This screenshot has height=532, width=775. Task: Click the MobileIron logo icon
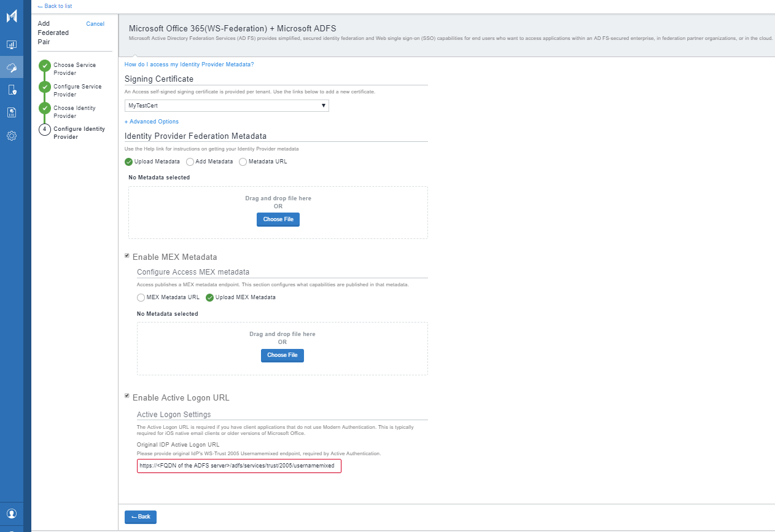click(x=12, y=17)
